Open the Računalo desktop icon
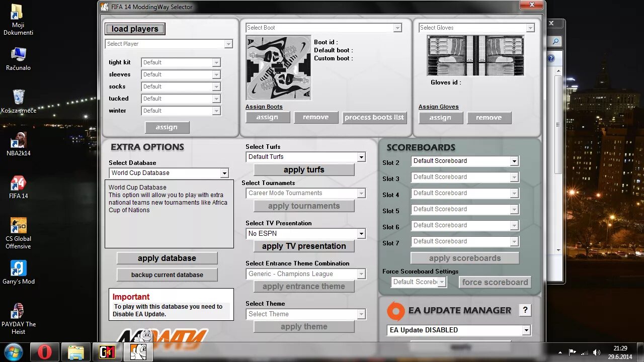644x362 pixels. (18, 59)
